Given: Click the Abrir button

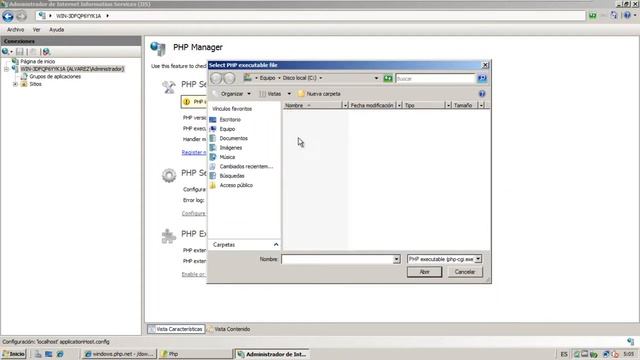Looking at the screenshot, I should tap(424, 272).
